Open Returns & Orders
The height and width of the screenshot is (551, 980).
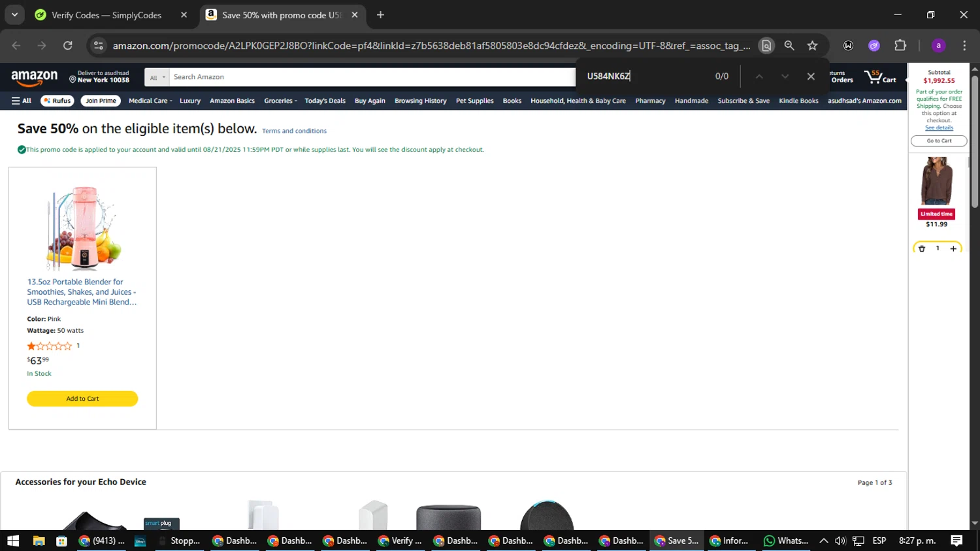point(841,77)
